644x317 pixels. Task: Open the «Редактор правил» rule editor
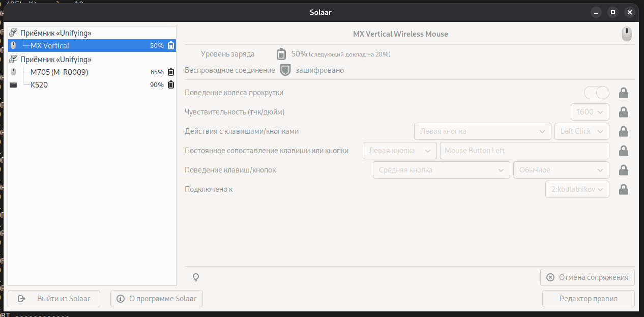(588, 299)
